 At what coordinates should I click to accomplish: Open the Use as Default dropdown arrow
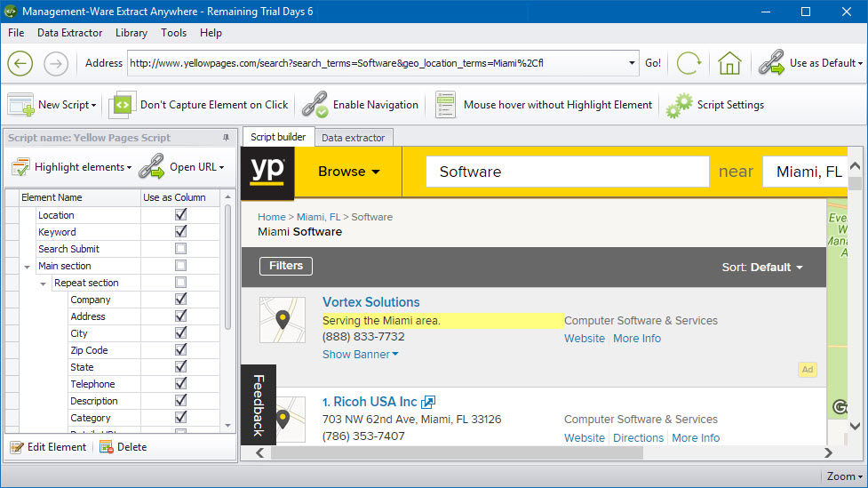[x=860, y=63]
